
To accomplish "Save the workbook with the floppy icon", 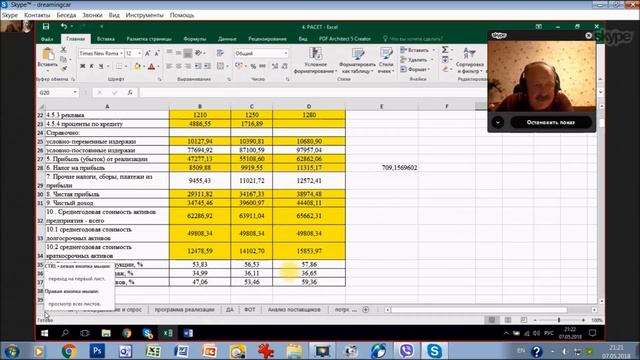I will tap(46, 27).
